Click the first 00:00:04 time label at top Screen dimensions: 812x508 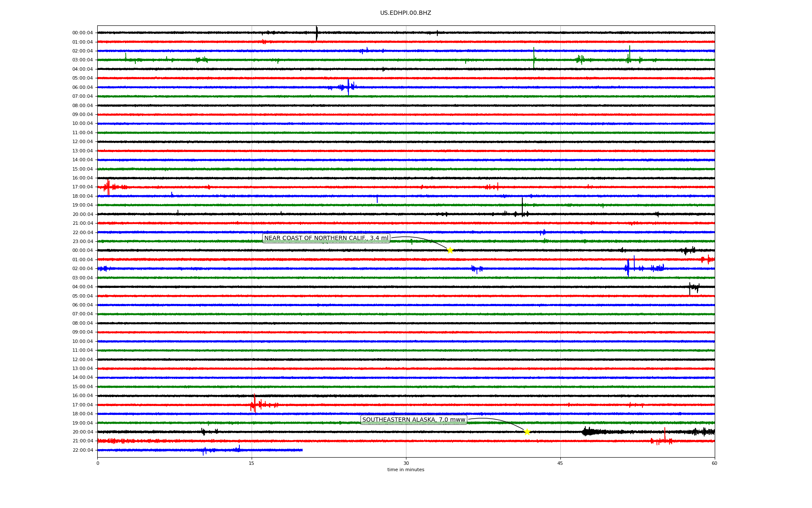pyautogui.click(x=82, y=33)
